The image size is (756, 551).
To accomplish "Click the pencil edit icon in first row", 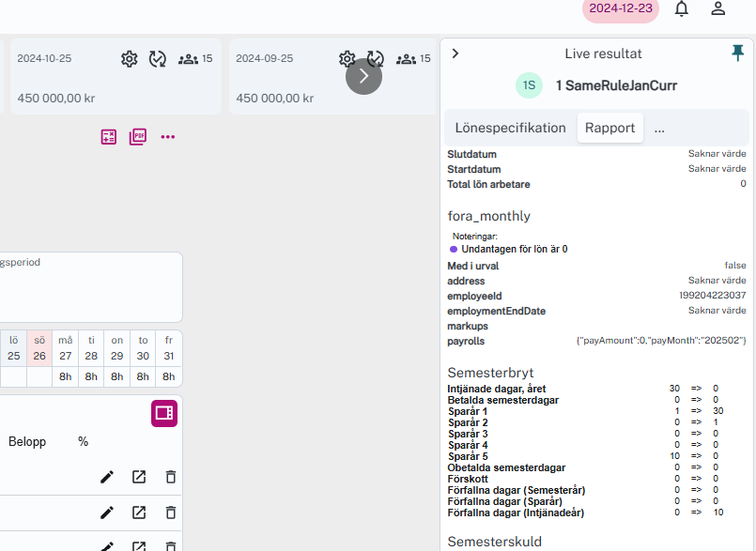I will (107, 477).
